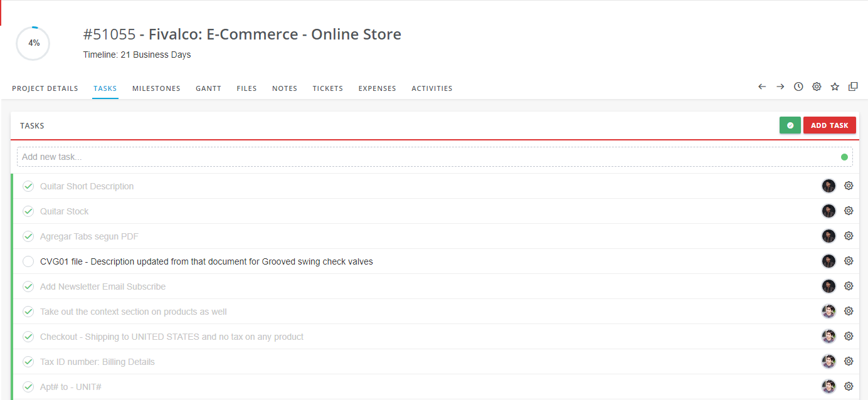This screenshot has width=868, height=400.
Task: Go to previous project arrow icon
Action: [762, 87]
